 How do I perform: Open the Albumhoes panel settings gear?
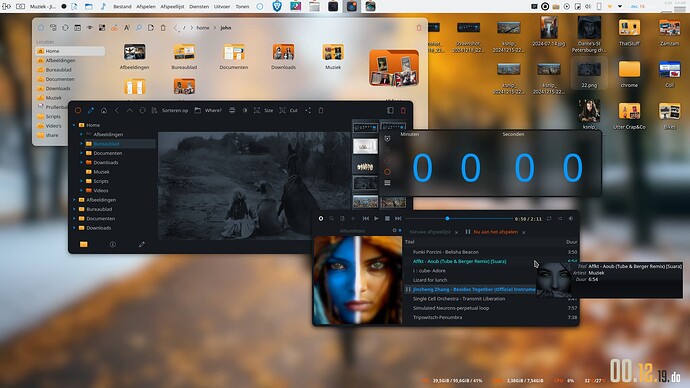pyautogui.click(x=394, y=231)
